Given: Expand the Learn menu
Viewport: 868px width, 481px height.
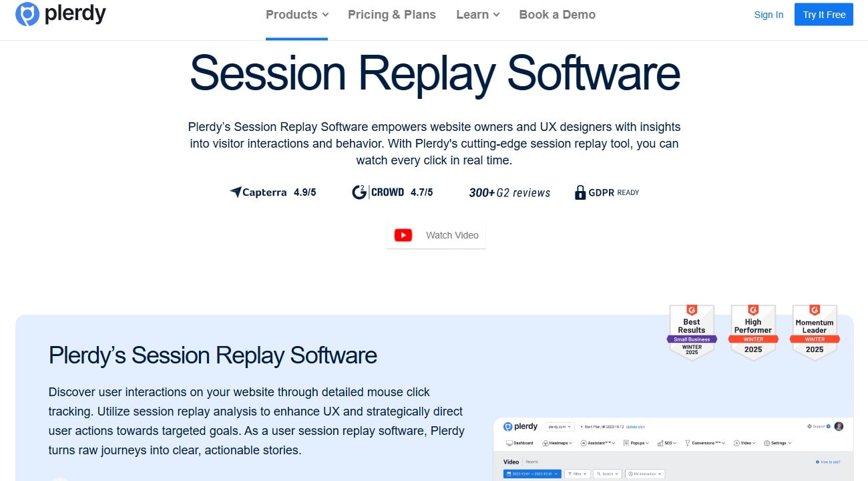Looking at the screenshot, I should (x=478, y=15).
